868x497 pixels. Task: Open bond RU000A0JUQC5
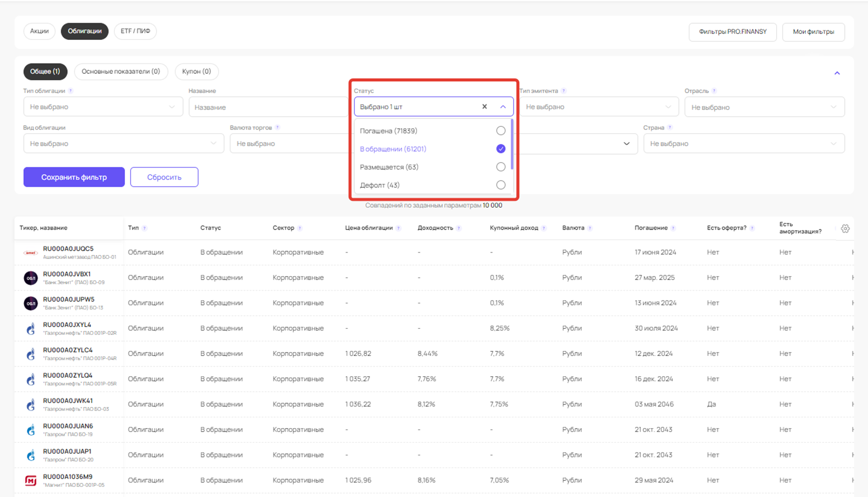[68, 248]
